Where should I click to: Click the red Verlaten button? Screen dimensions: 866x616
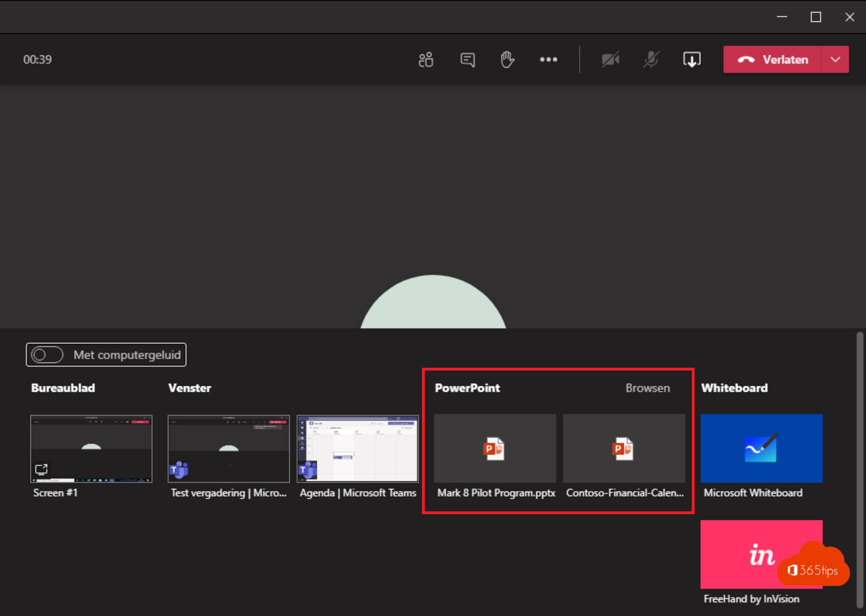pyautogui.click(x=773, y=59)
